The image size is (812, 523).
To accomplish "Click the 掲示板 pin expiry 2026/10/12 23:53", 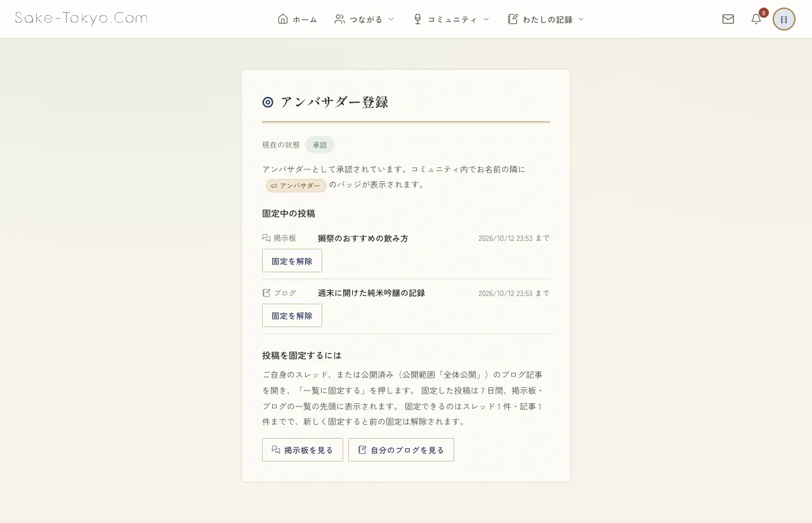I will 505,238.
